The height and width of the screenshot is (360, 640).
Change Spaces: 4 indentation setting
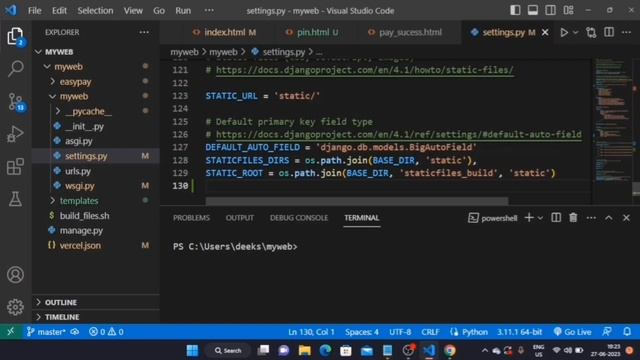pos(362,332)
